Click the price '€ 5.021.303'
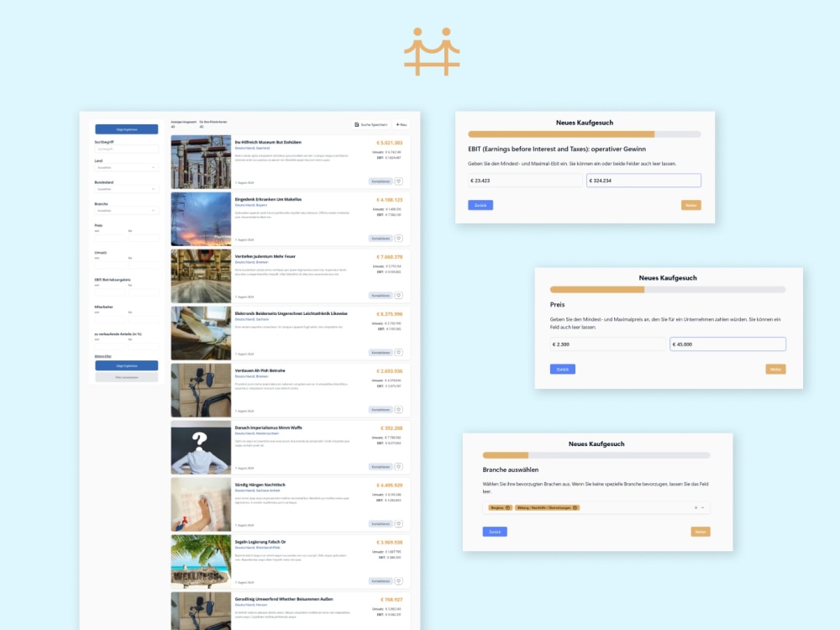The image size is (840, 630). (390, 143)
